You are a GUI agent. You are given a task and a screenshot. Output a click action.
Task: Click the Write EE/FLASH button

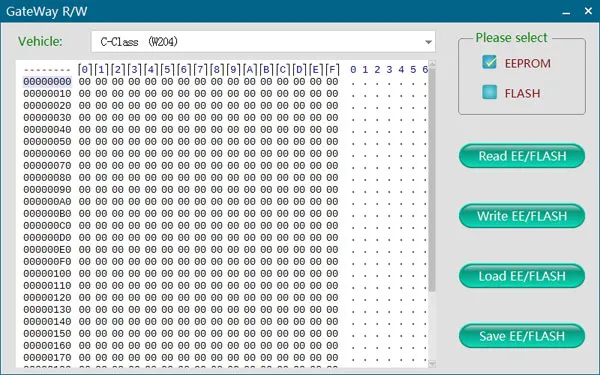[522, 216]
